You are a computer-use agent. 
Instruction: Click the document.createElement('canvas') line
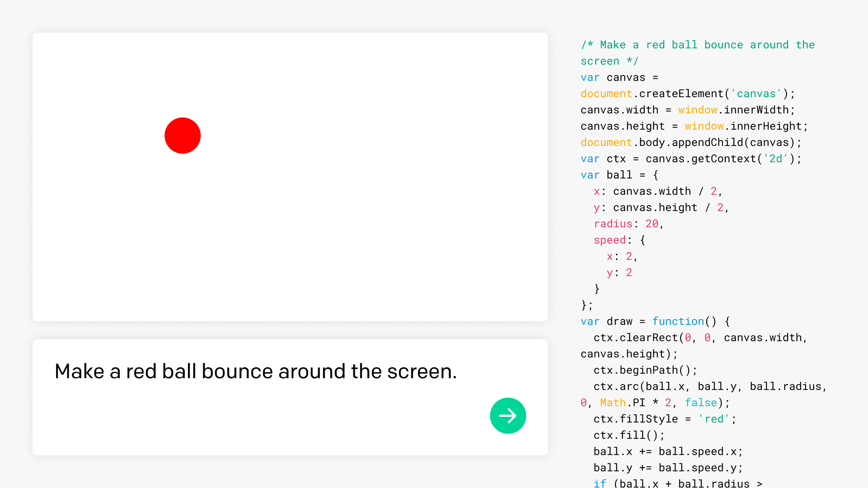click(687, 94)
